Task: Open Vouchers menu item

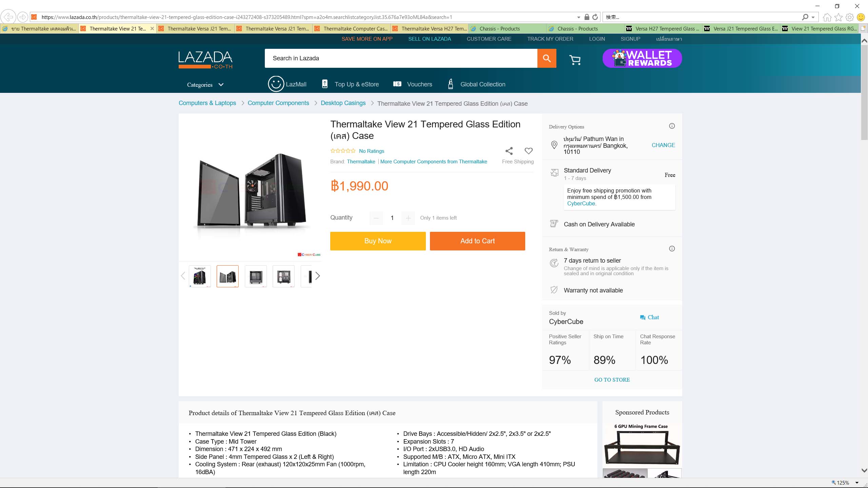Action: (413, 84)
